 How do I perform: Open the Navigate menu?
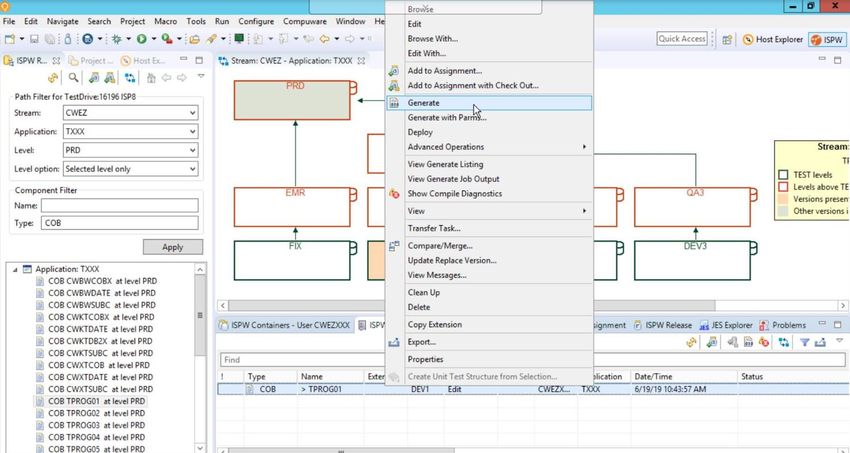point(62,22)
